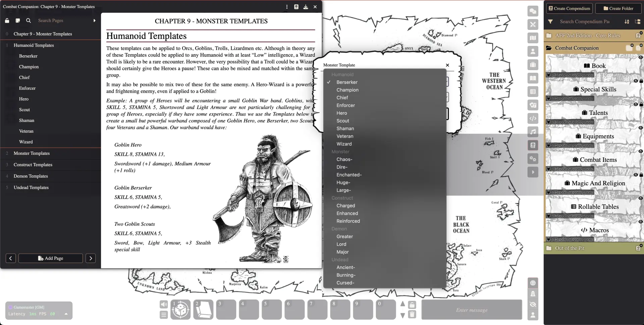Open the Combat Encounters sidebar tab
The image size is (644, 325).
(x=533, y=24)
